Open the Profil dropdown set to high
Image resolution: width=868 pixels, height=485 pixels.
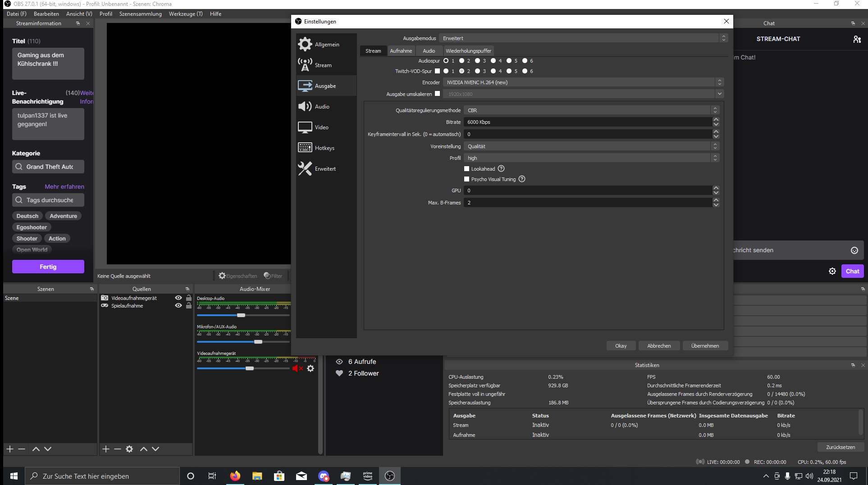pyautogui.click(x=591, y=158)
